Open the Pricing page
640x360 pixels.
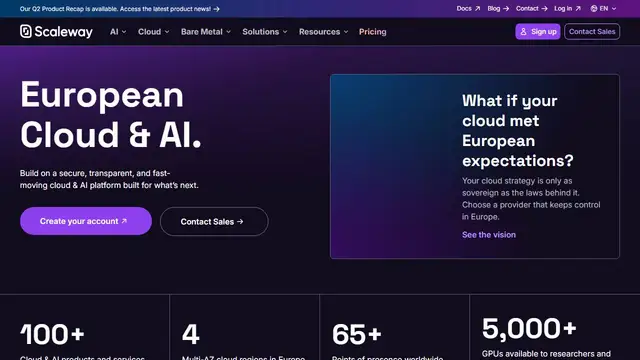pyautogui.click(x=372, y=31)
